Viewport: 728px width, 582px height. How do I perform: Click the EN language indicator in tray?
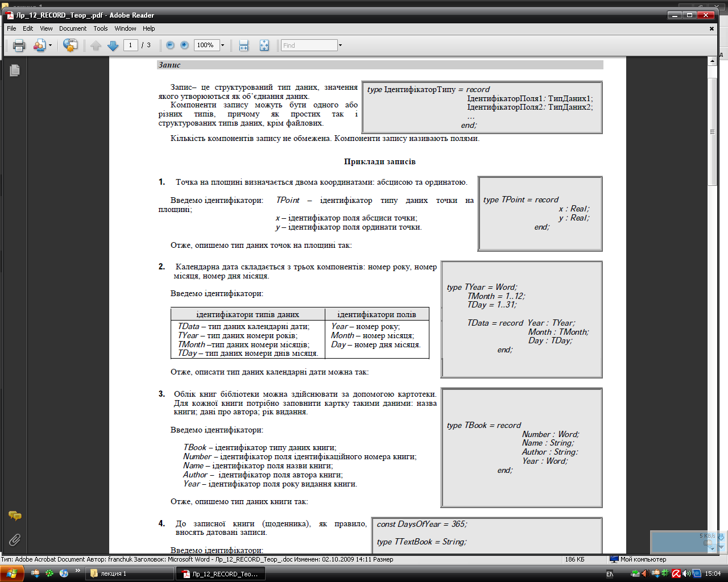pyautogui.click(x=610, y=574)
